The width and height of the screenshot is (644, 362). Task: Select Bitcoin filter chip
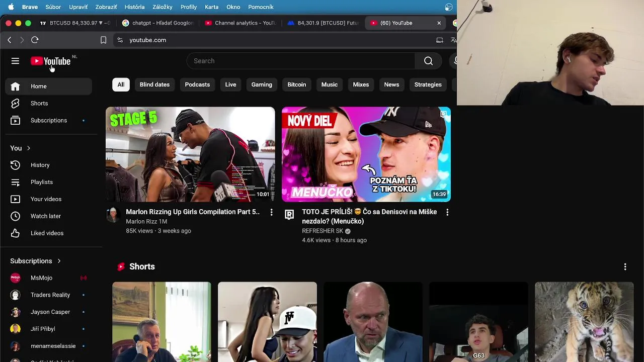click(296, 84)
